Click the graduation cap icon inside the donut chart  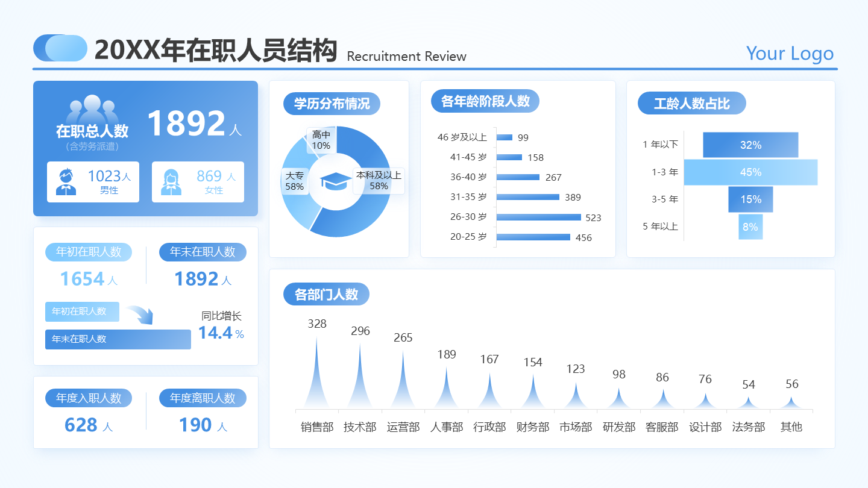pos(336,181)
